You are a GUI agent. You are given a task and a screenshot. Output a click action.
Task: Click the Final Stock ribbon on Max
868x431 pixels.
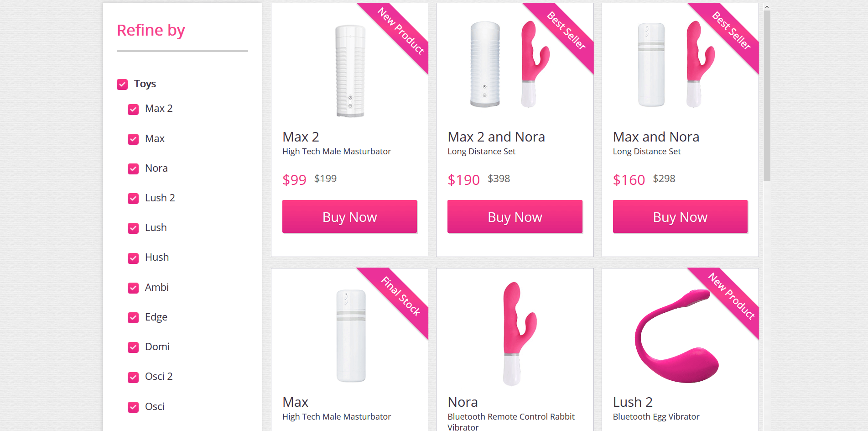coord(400,297)
